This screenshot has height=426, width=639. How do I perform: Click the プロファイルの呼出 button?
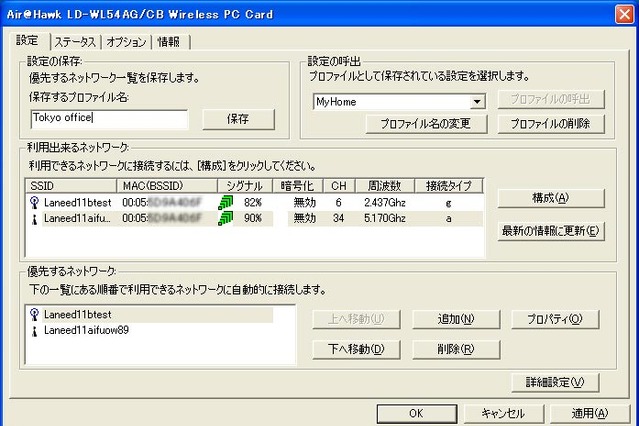[551, 99]
